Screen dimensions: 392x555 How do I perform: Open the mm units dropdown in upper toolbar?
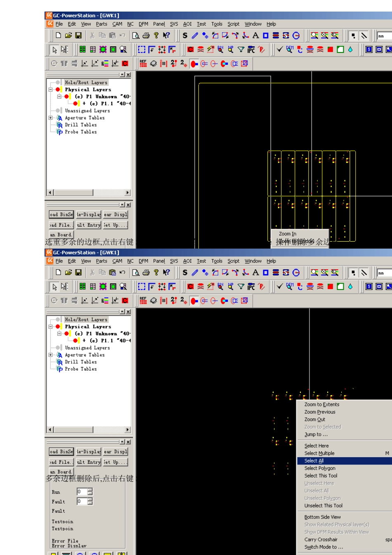(x=385, y=36)
